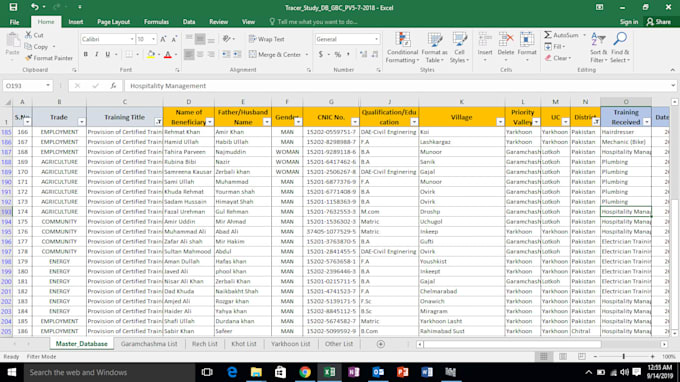
Task: Delete cells via Delete button
Action: [x=506, y=47]
